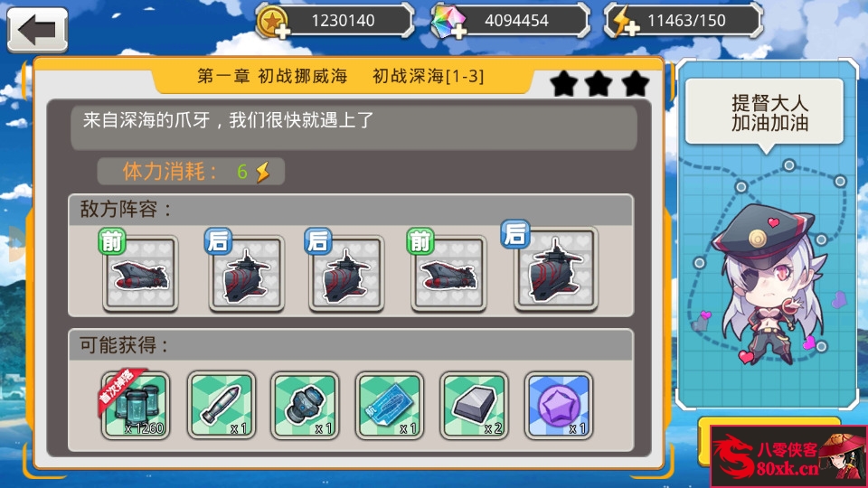This screenshot has width=868, height=488.
Task: Click the three-star stage rating
Action: [599, 83]
